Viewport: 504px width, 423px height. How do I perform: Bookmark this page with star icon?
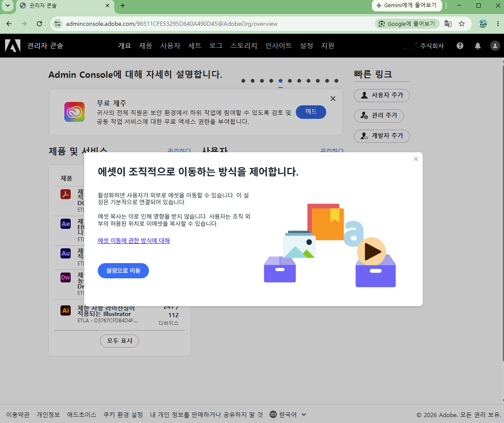tap(462, 23)
